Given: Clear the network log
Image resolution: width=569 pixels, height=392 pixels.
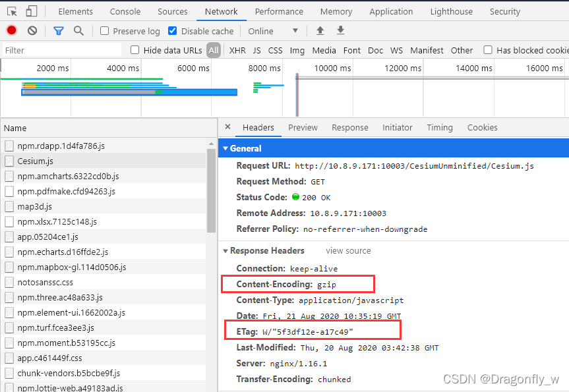Looking at the screenshot, I should (x=32, y=31).
